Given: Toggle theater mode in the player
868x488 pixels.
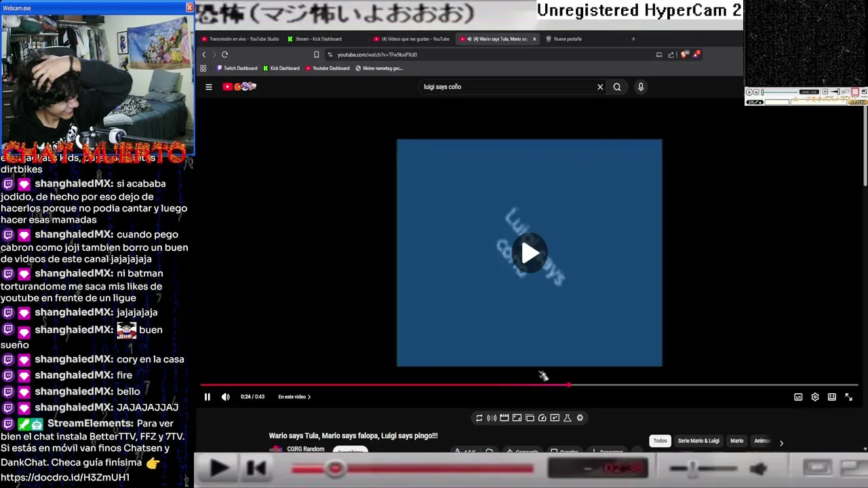Looking at the screenshot, I should [x=832, y=397].
